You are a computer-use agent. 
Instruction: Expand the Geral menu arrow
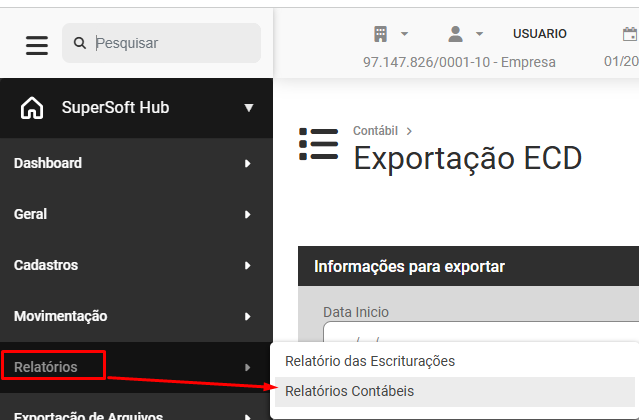(247, 214)
